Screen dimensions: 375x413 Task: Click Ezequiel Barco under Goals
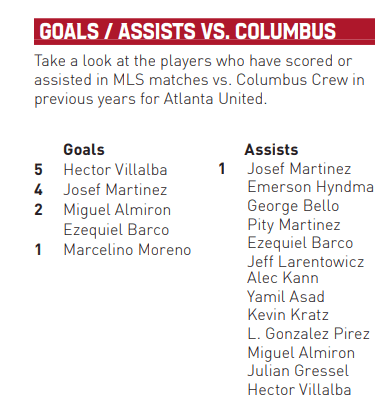point(116,230)
